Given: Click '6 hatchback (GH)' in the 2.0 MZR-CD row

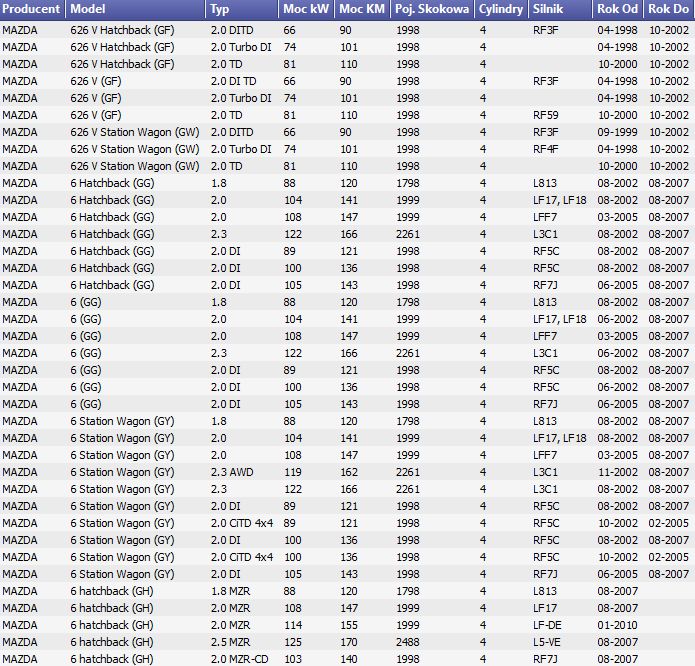Looking at the screenshot, I should [x=112, y=659].
